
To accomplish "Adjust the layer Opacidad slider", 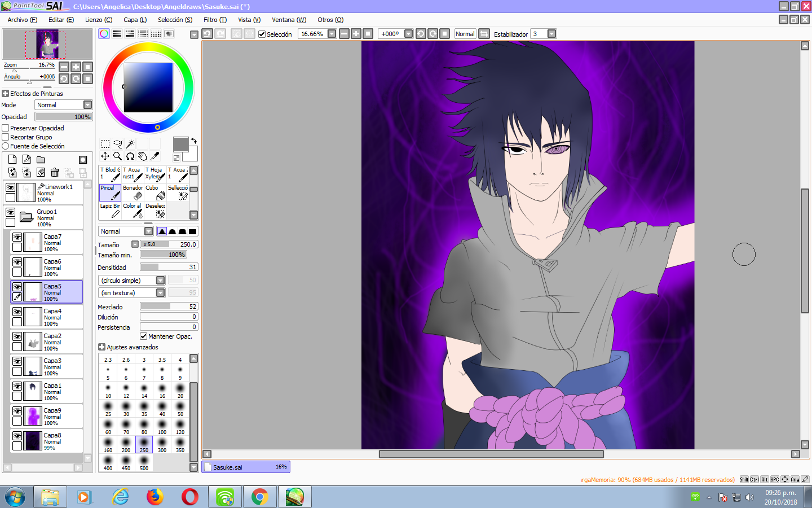I will point(63,117).
